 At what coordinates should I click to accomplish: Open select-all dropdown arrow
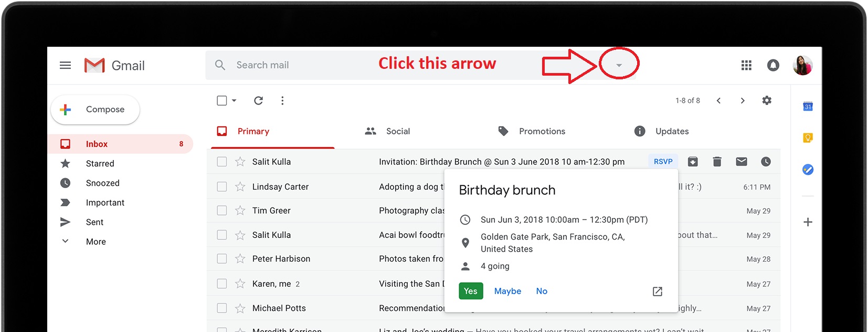click(x=234, y=100)
